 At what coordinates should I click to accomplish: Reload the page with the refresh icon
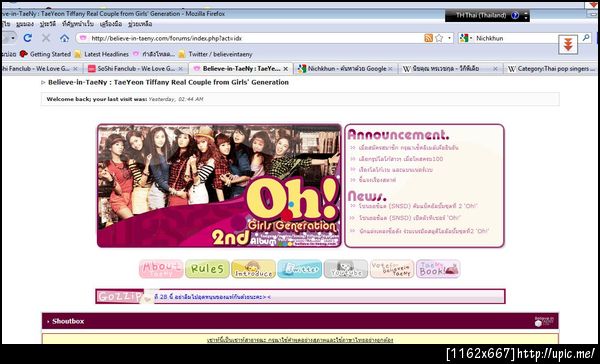click(x=27, y=38)
